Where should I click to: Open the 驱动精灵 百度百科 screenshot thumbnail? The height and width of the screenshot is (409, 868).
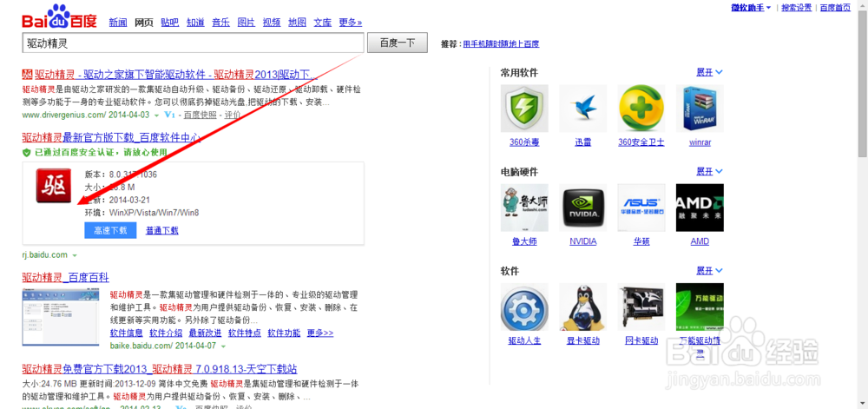(61, 317)
